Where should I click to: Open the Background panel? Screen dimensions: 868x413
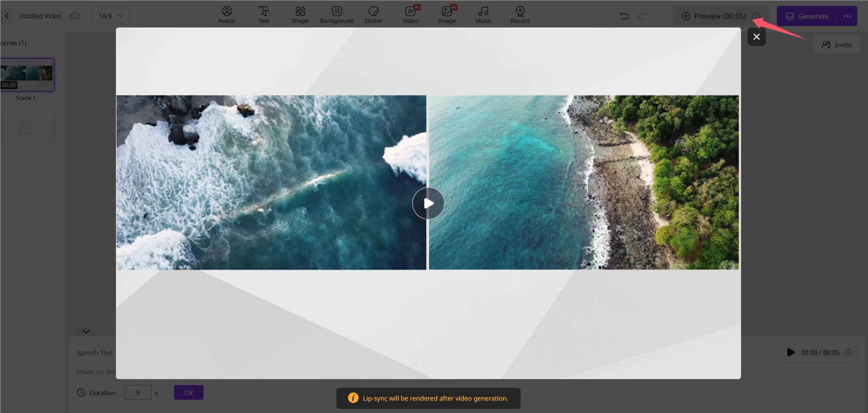coord(337,14)
